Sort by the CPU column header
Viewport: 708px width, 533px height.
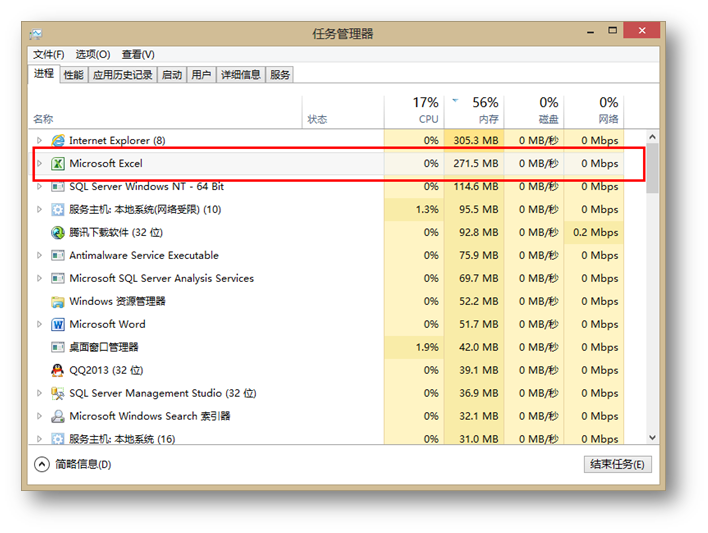(414, 112)
